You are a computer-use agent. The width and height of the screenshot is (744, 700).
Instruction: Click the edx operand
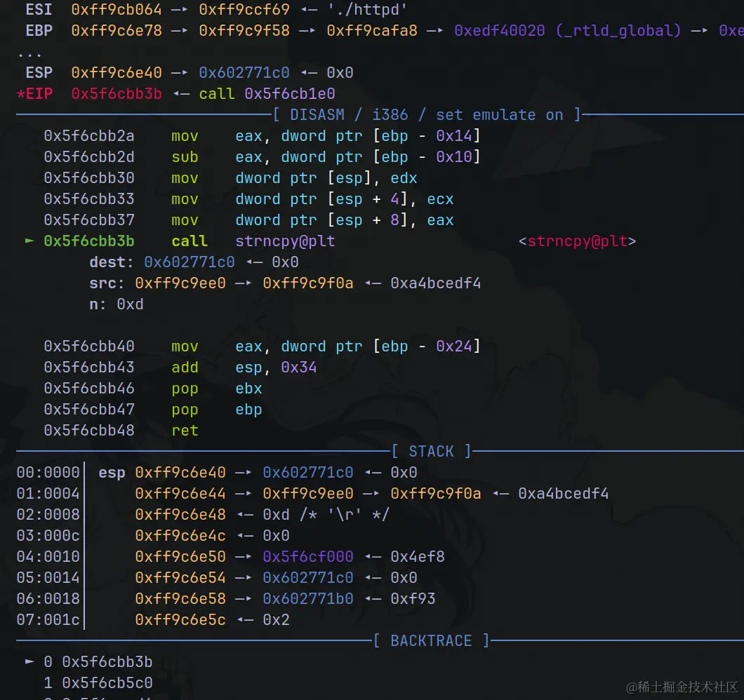click(404, 178)
